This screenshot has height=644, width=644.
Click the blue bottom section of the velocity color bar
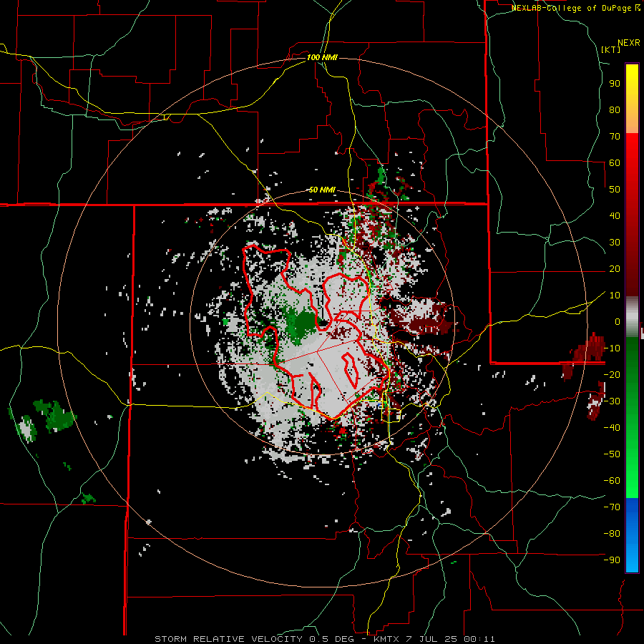point(632,535)
